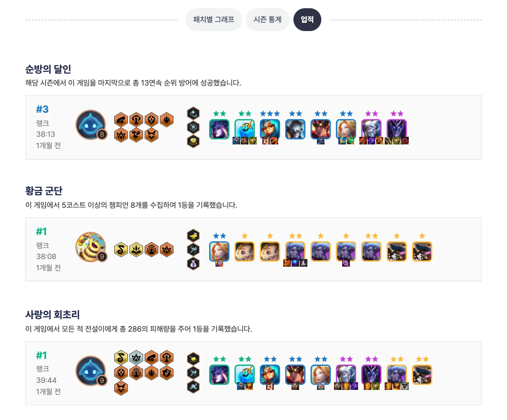Click the blue sprite avatar in 사랑의 회초리 match
This screenshot has height=420, width=507.
pyautogui.click(x=91, y=371)
